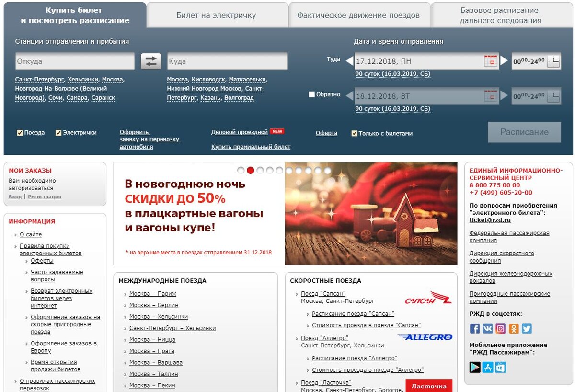Open Деловой проездной link
Screen dimensions: 575x392
point(239,132)
